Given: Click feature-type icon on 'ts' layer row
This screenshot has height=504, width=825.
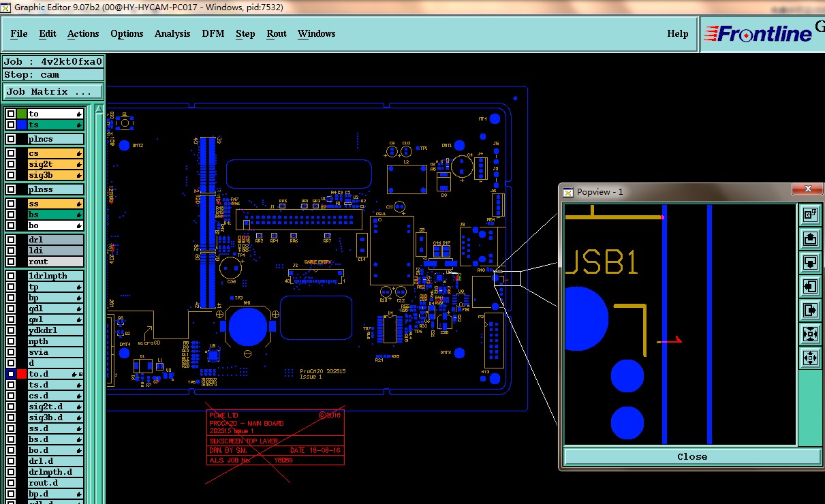Looking at the screenshot, I should [79, 125].
